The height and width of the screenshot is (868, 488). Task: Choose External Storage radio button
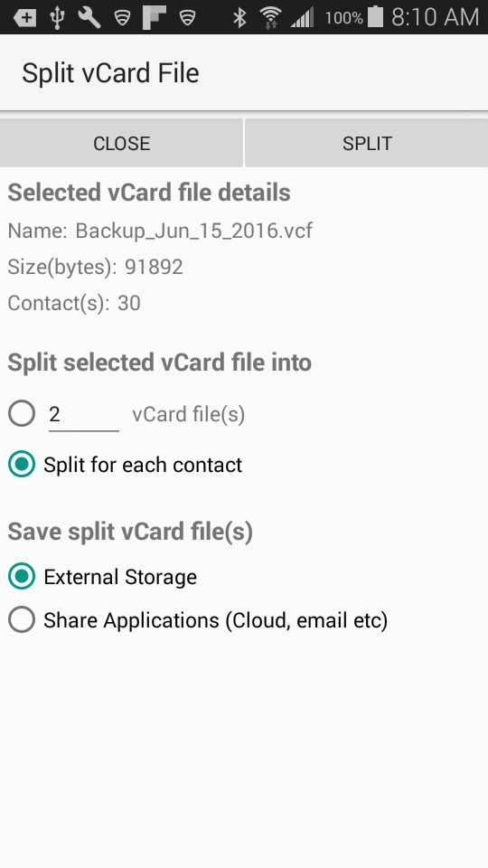(102, 577)
